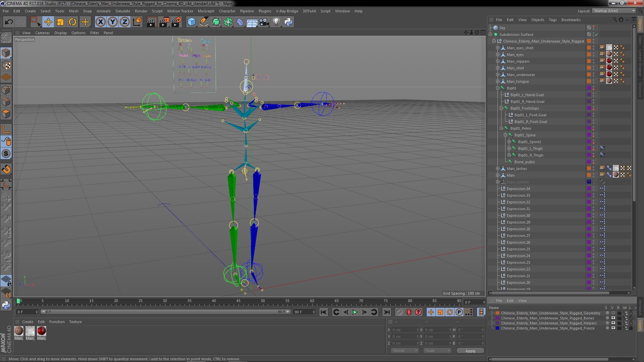Expand the Man_eyes_shell object
This screenshot has width=644, height=362.
tap(498, 48)
